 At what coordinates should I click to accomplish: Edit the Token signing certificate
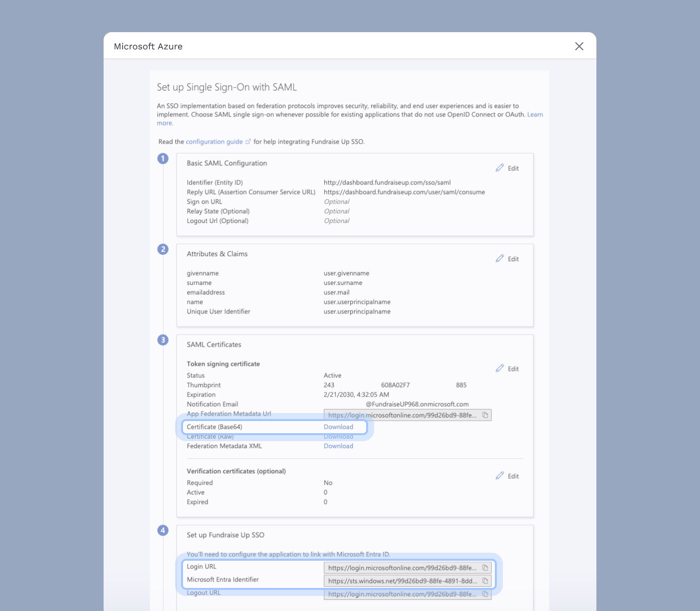click(507, 369)
